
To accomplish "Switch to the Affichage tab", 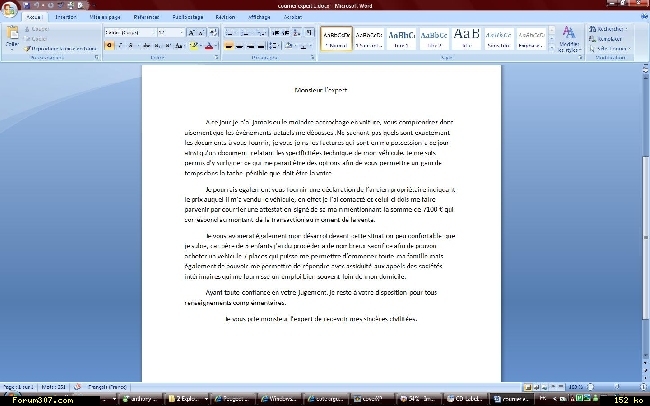I will [x=260, y=17].
